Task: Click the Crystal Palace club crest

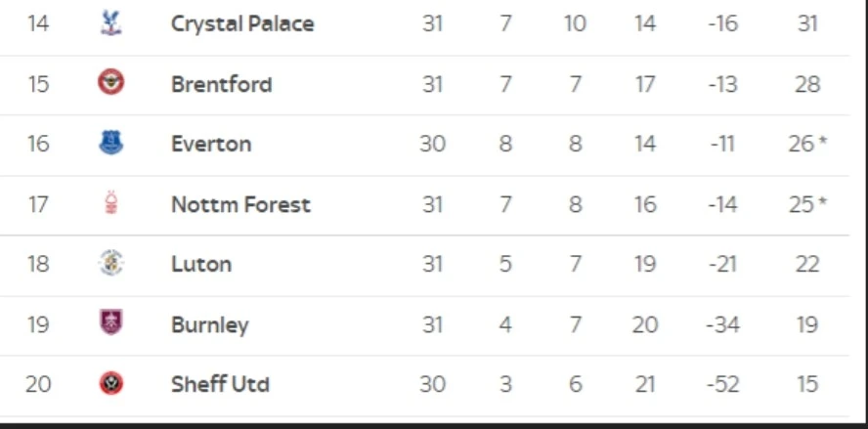Action: [x=111, y=23]
